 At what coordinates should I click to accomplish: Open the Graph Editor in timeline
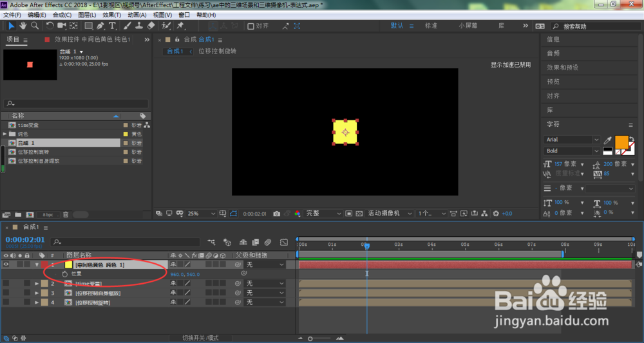(284, 243)
